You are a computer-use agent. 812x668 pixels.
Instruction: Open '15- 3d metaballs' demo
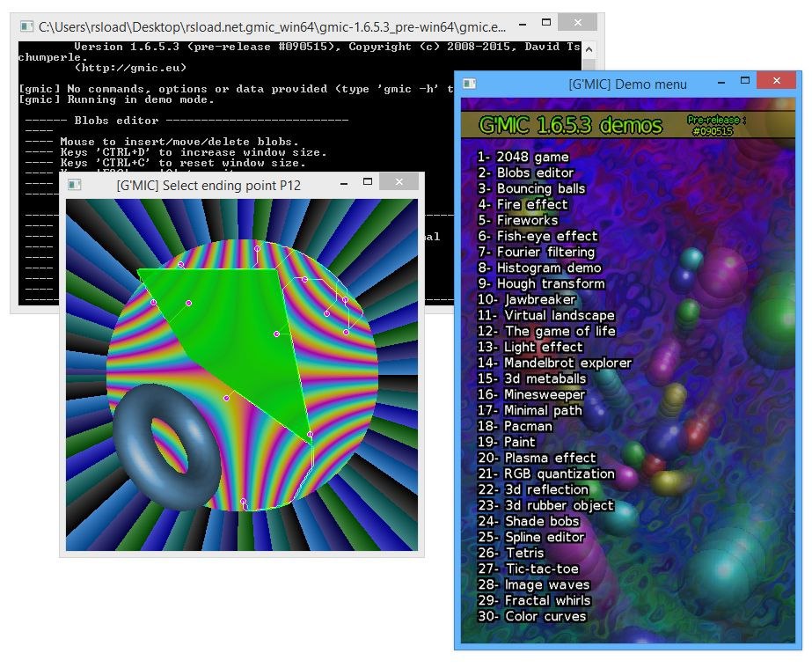tap(532, 378)
